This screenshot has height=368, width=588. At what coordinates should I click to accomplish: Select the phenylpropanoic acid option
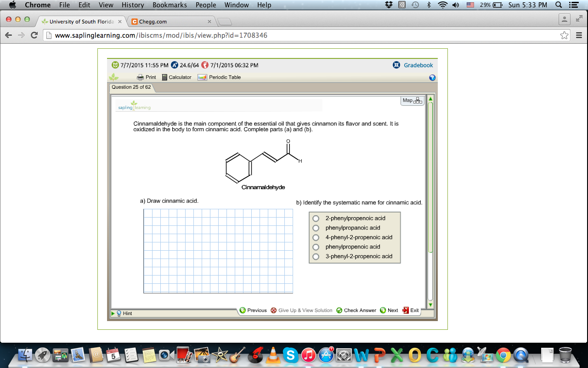coord(316,228)
